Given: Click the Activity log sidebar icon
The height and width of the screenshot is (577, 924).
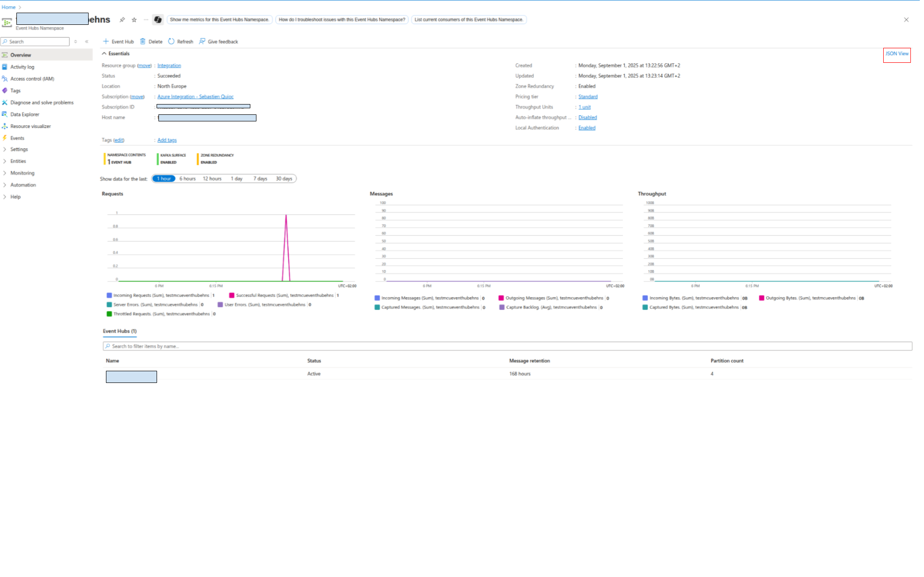Looking at the screenshot, I should (5, 67).
